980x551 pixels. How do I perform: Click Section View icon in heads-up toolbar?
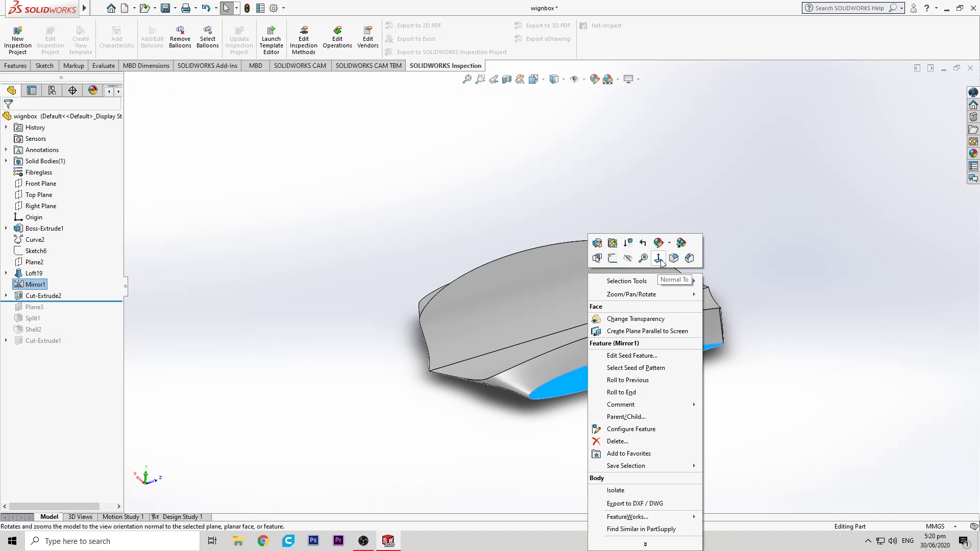click(x=506, y=79)
